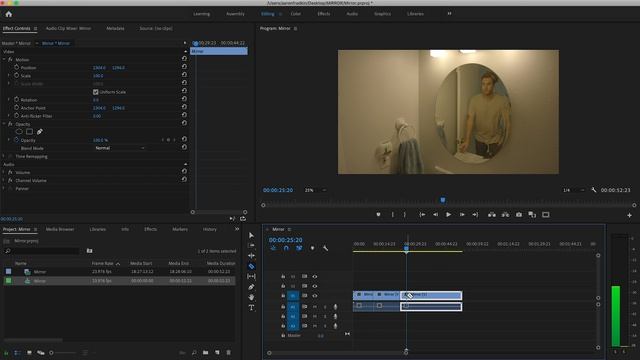Toggle animation stopwatch for Anchor Point
This screenshot has height=360, width=640.
click(17, 107)
